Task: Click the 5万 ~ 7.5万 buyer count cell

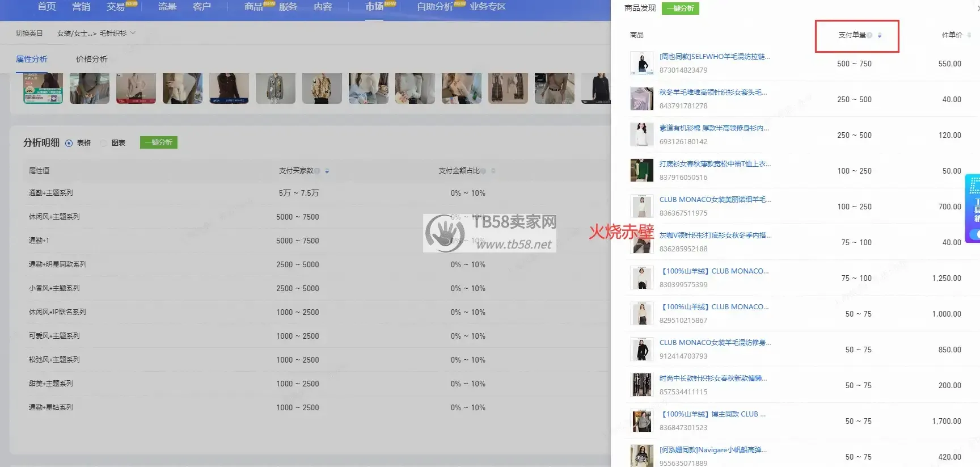Action: [298, 193]
